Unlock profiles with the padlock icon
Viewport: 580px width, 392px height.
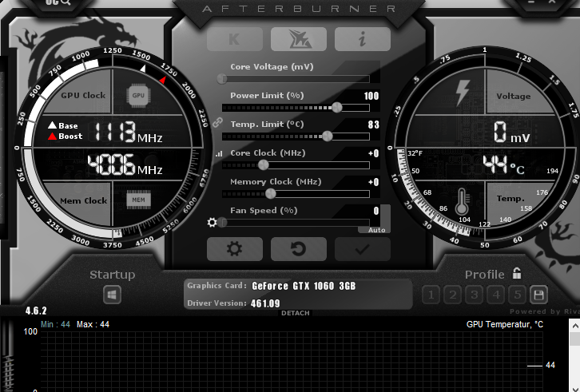(517, 273)
